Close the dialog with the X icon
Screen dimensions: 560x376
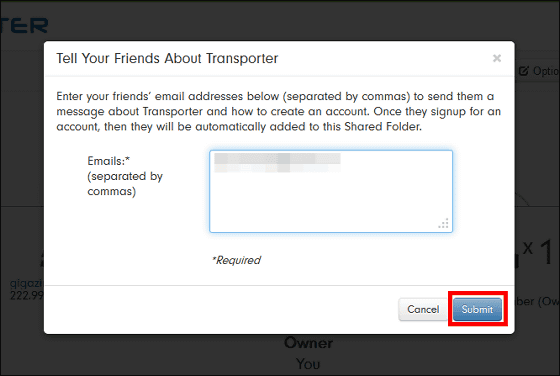click(497, 58)
